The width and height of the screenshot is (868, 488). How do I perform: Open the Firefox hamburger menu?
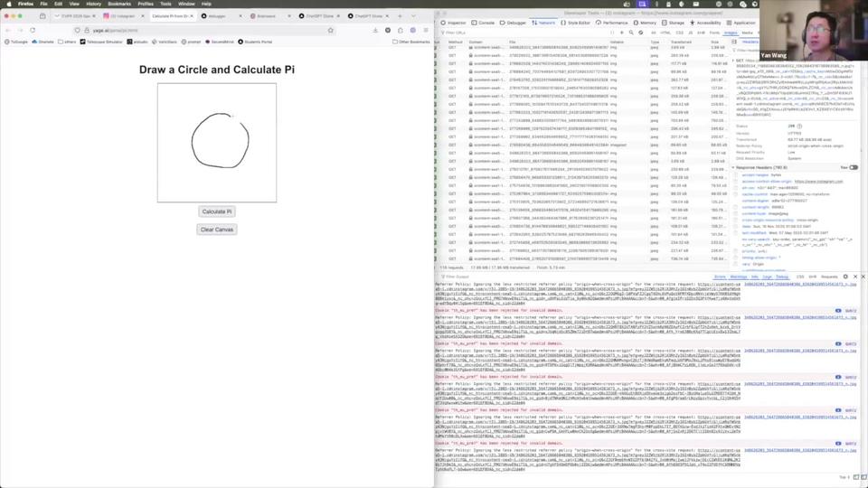click(x=426, y=31)
